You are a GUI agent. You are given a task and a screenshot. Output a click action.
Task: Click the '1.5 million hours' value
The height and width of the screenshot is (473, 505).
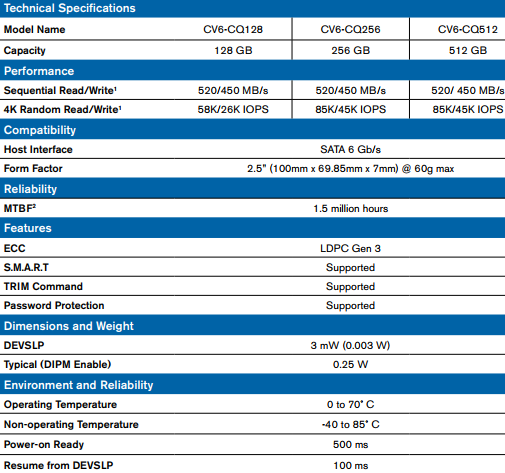(351, 209)
